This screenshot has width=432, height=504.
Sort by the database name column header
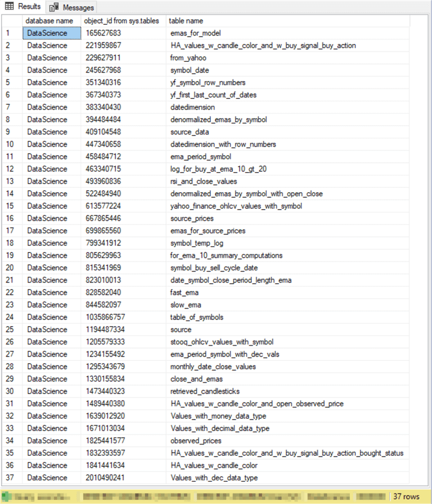click(49, 21)
